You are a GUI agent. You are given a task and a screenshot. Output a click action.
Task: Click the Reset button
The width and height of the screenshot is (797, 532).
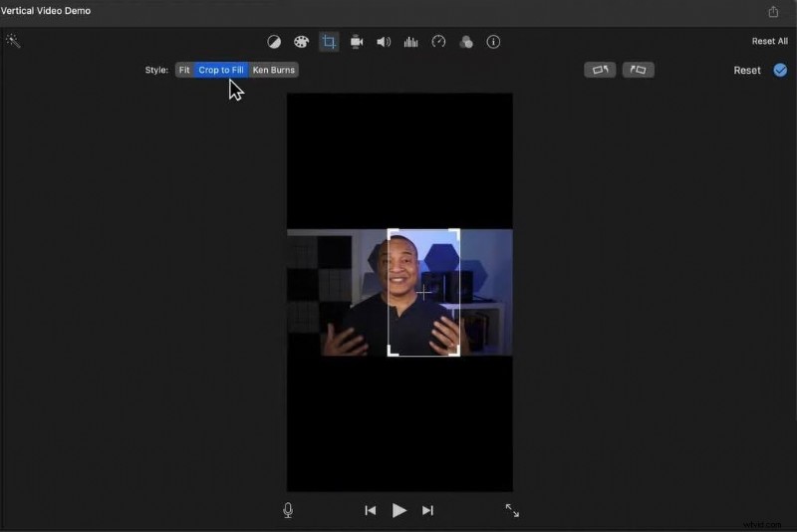point(747,70)
